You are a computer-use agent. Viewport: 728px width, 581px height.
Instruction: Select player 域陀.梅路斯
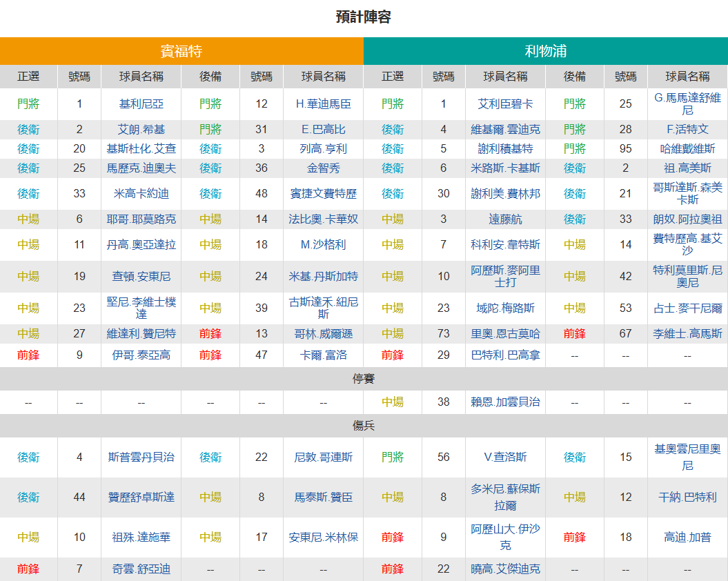point(506,308)
